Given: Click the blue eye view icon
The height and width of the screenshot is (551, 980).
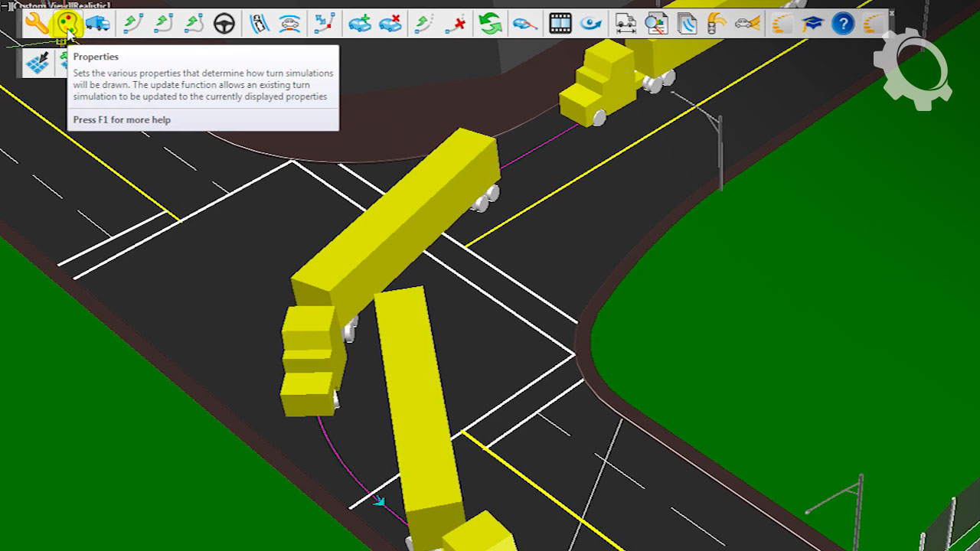Looking at the screenshot, I should (x=591, y=24).
